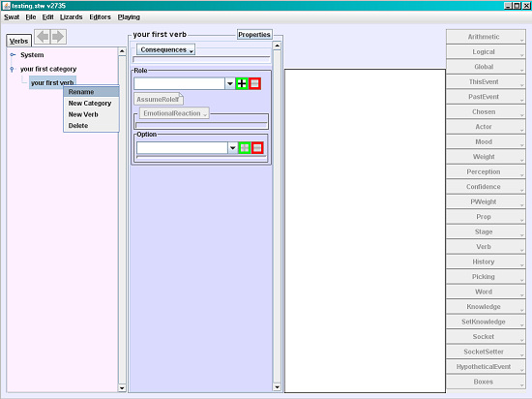Viewport: 532px width, 399px height.
Task: Add a Role with green plus icon
Action: pos(242,83)
